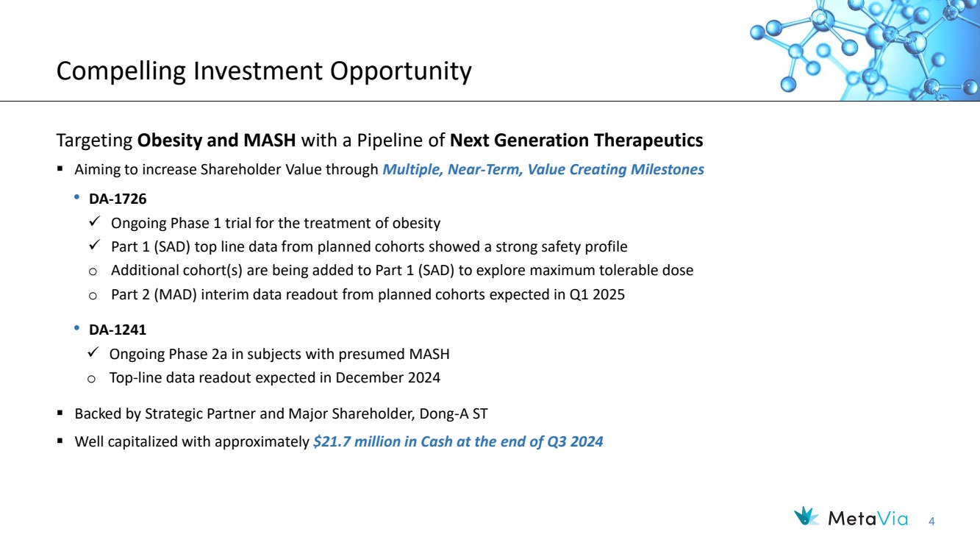
Task: Click the MetaVia logo icon
Action: [806, 517]
